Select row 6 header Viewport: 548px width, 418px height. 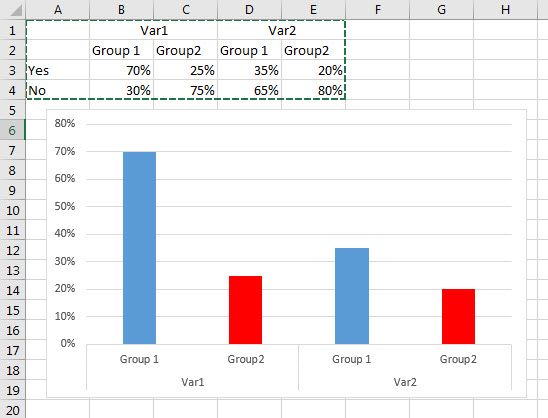click(13, 130)
